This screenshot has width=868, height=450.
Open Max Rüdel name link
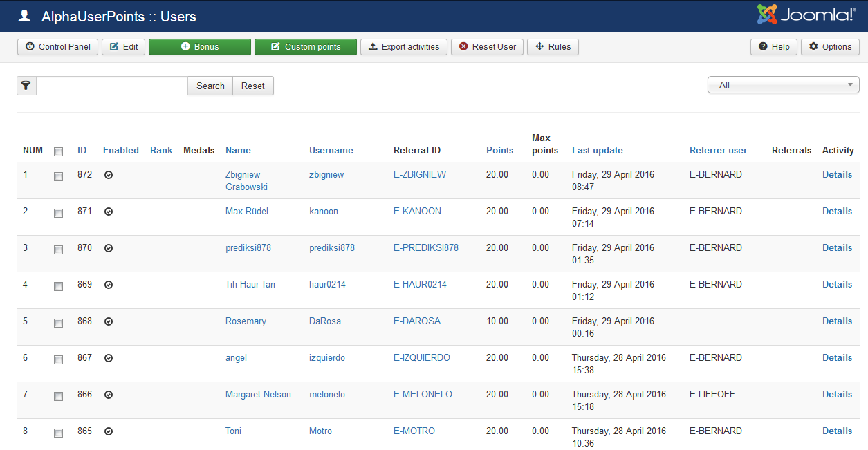pos(247,211)
